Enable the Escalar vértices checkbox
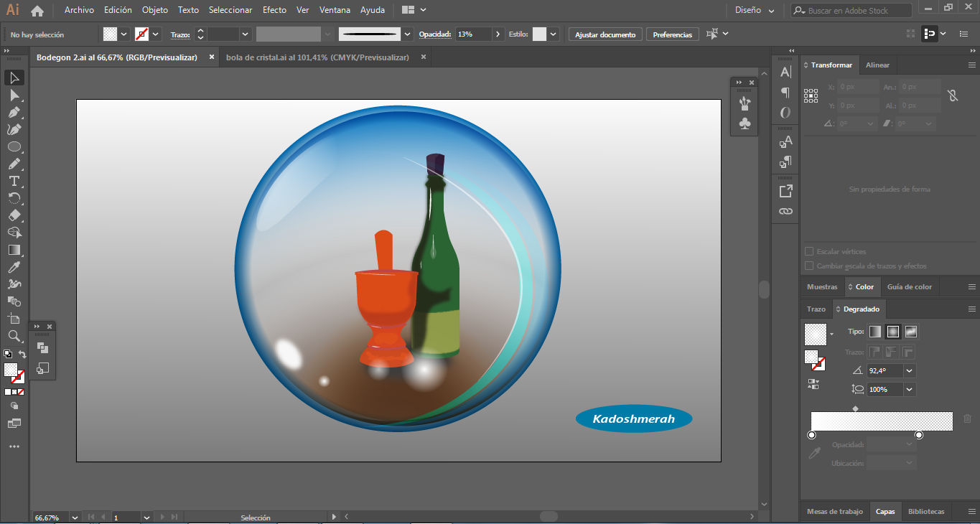The width and height of the screenshot is (980, 524). (809, 252)
